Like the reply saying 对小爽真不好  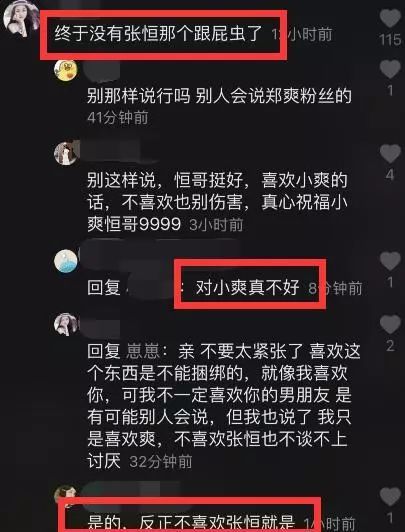(390, 261)
